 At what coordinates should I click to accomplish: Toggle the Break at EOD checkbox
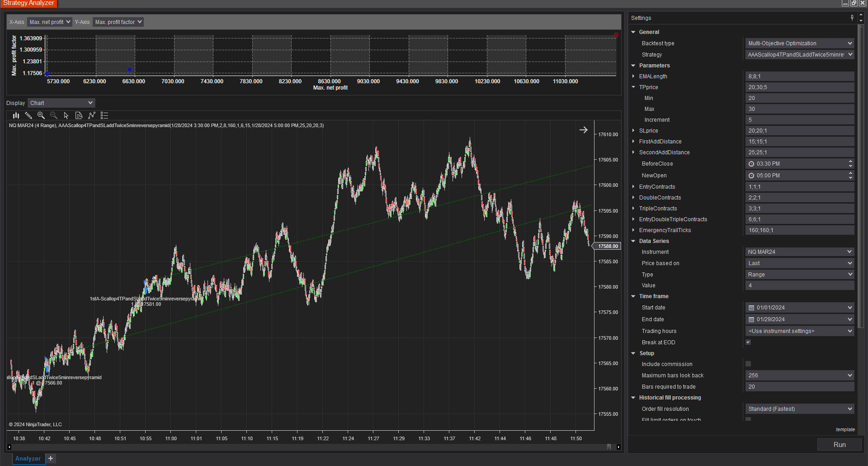pyautogui.click(x=748, y=342)
